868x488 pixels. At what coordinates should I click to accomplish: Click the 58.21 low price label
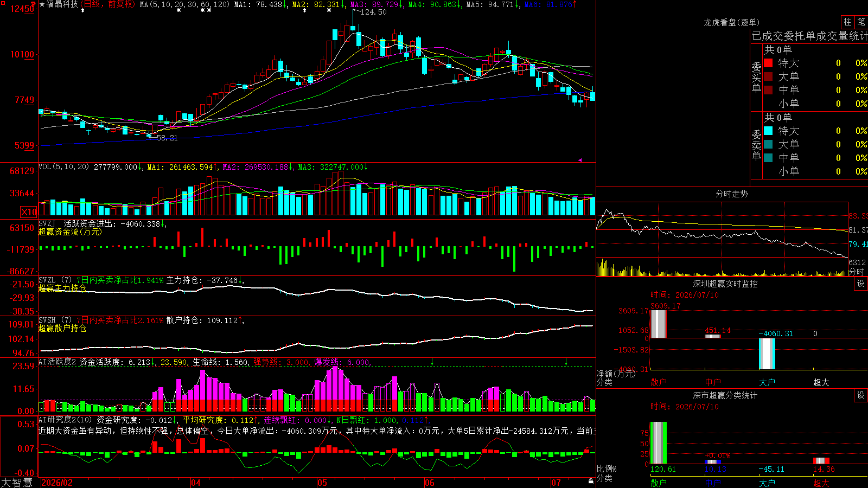click(x=167, y=138)
